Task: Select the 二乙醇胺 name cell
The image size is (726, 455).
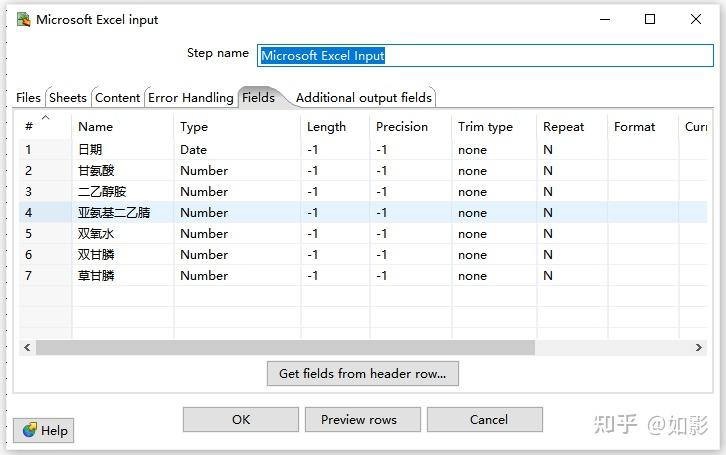Action: [123, 192]
